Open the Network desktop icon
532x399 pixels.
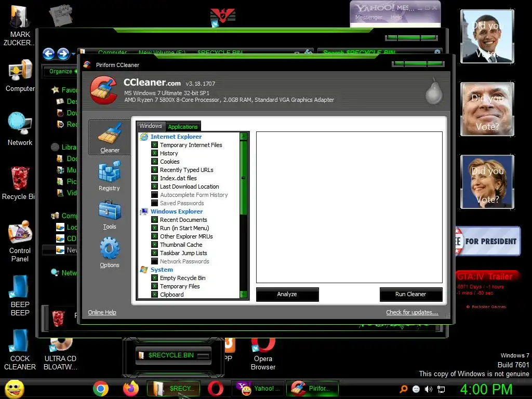coord(20,129)
